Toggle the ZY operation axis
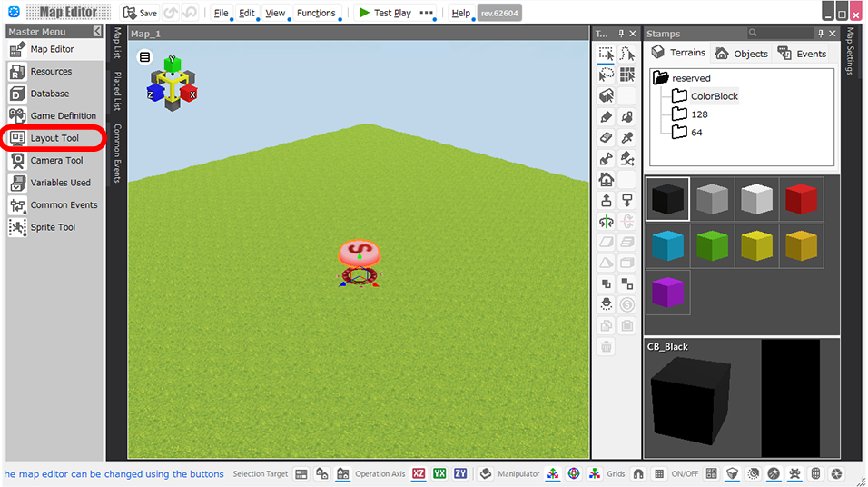 [x=461, y=473]
